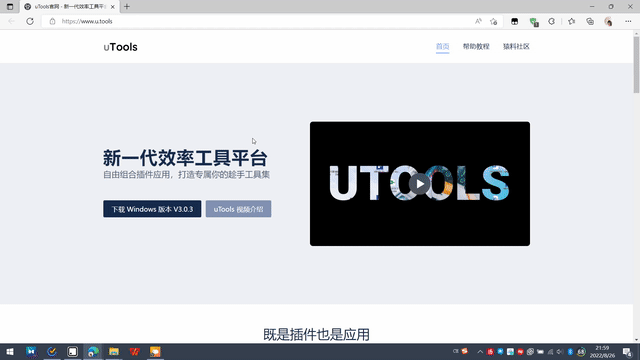Open the checkmark to-do app in taskbar
The image size is (640, 360).
click(52, 351)
